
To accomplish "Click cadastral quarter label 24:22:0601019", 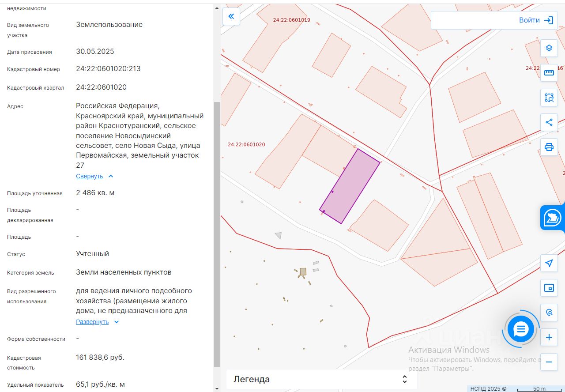I will click(291, 20).
